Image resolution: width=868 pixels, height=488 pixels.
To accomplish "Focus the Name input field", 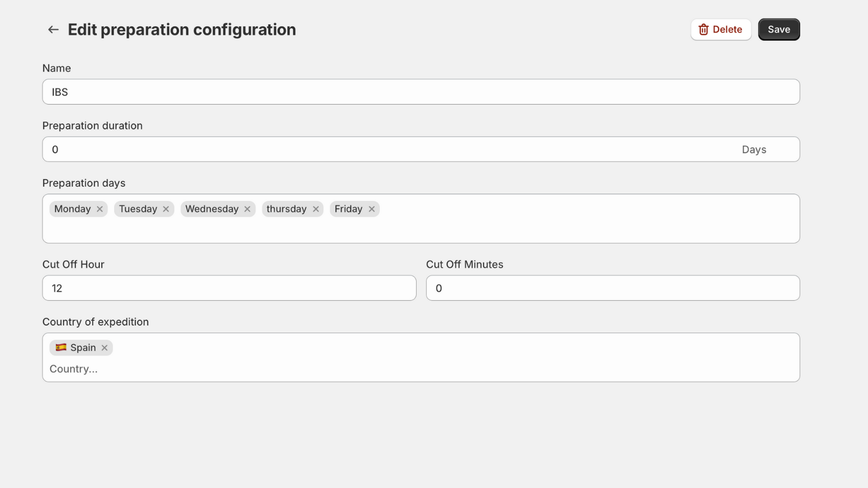I will 420,92.
